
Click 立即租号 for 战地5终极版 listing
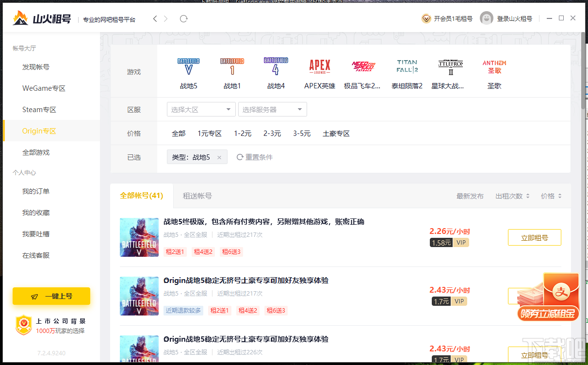[535, 238]
